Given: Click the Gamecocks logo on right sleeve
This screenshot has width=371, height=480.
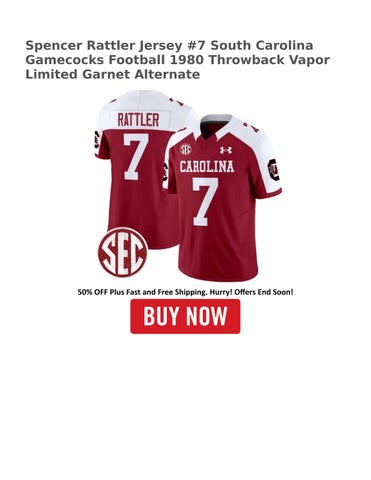Looking at the screenshot, I should coord(274,169).
